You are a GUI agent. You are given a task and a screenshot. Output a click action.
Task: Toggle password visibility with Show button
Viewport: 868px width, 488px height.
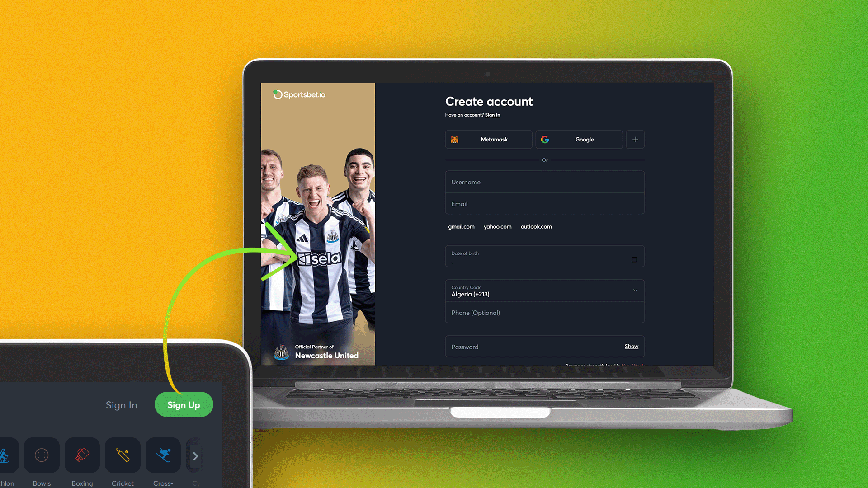(x=631, y=346)
